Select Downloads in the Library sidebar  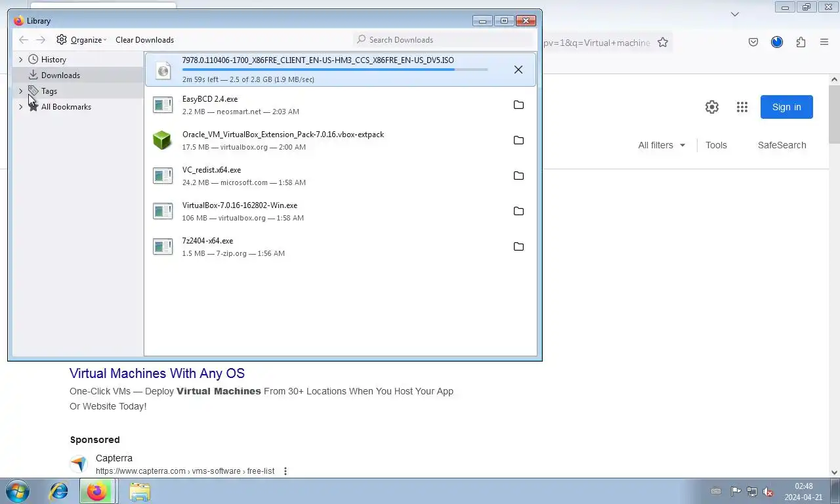point(60,75)
